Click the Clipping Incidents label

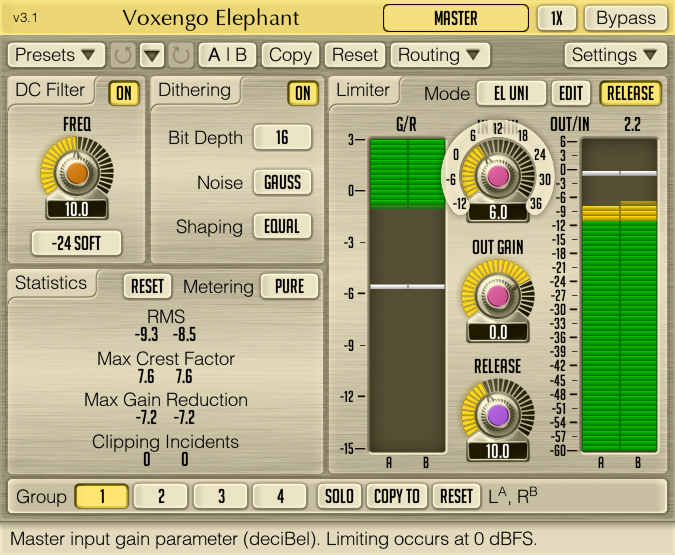pos(165,442)
